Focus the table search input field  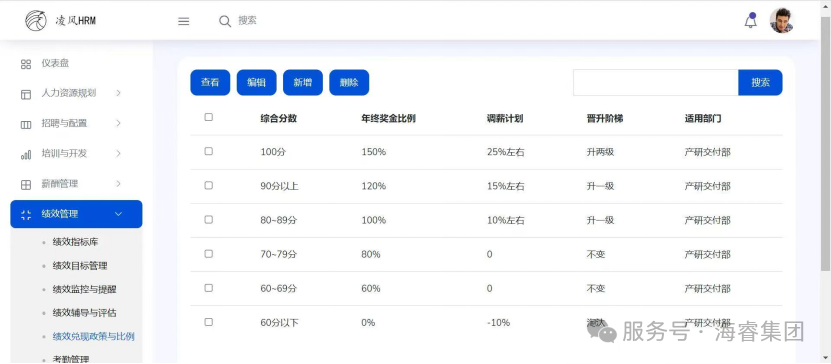[x=656, y=83]
